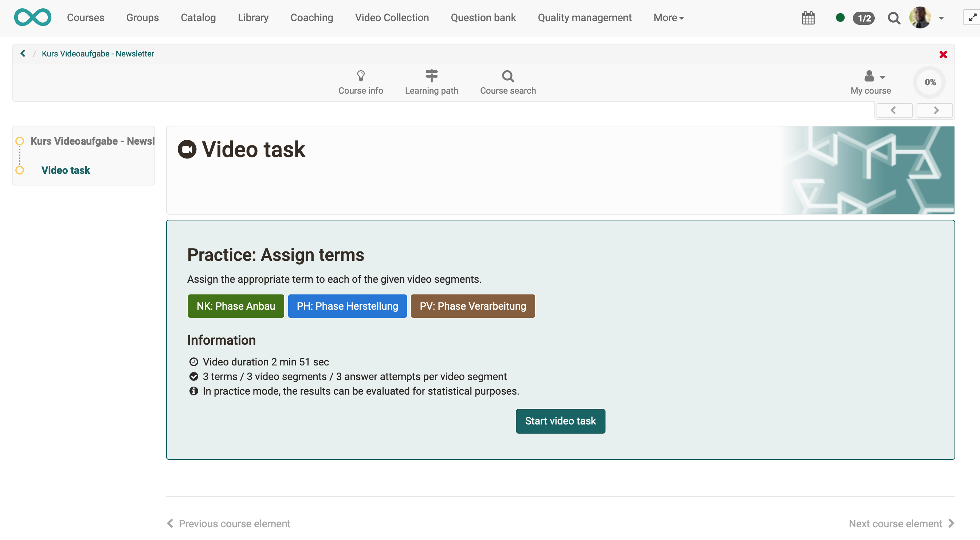Image resolution: width=980 pixels, height=540 pixels.
Task: Click the 0% course progress circle
Action: [x=929, y=82]
